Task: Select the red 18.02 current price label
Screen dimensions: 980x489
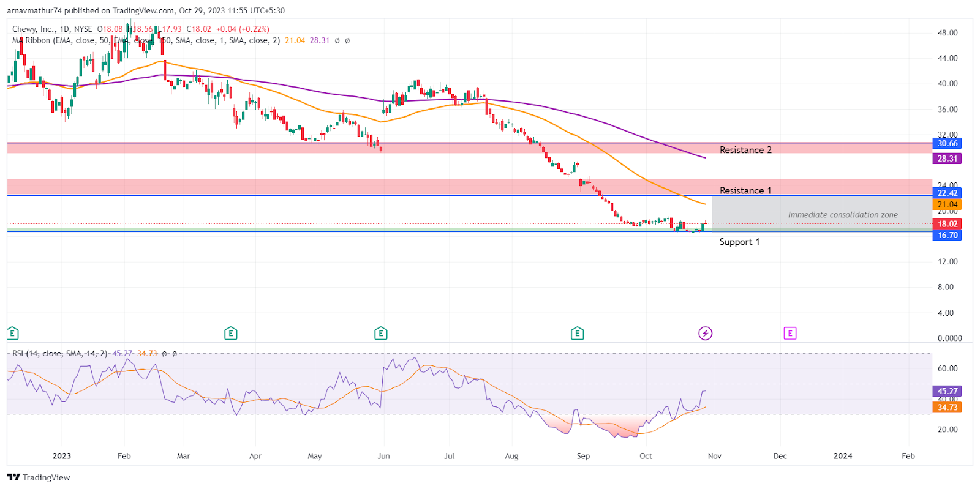Action: click(947, 224)
